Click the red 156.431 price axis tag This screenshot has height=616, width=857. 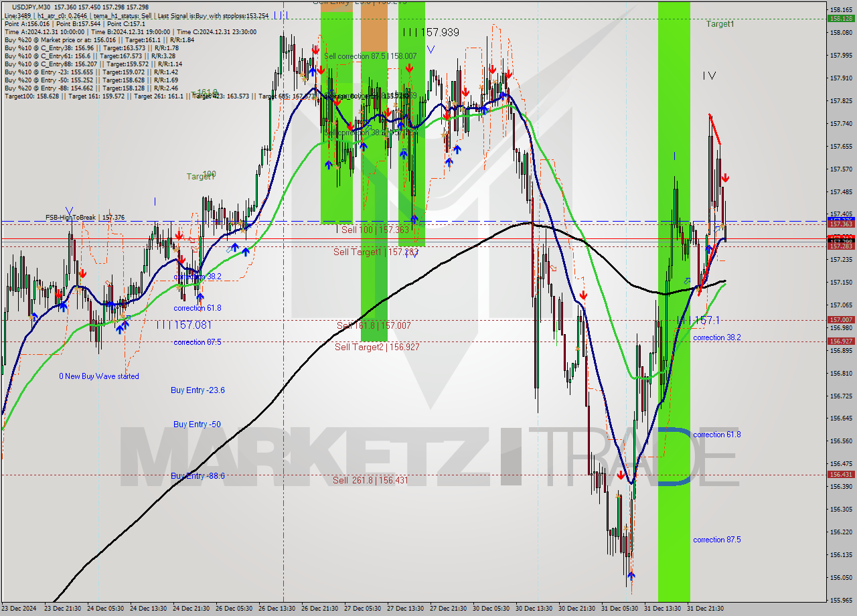(x=841, y=474)
